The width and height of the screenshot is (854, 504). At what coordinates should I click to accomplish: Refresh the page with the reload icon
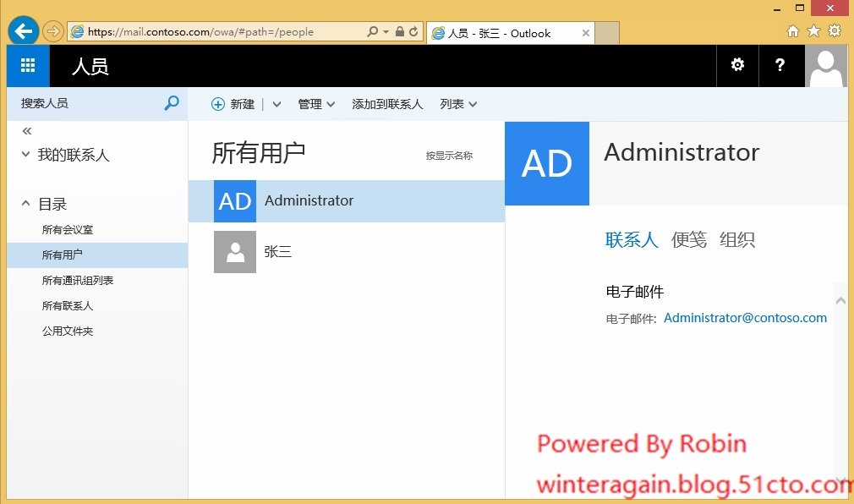point(414,31)
